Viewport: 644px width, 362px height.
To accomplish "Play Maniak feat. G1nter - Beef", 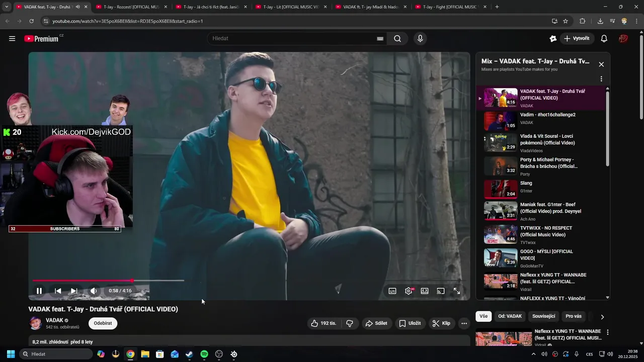I will [541, 211].
